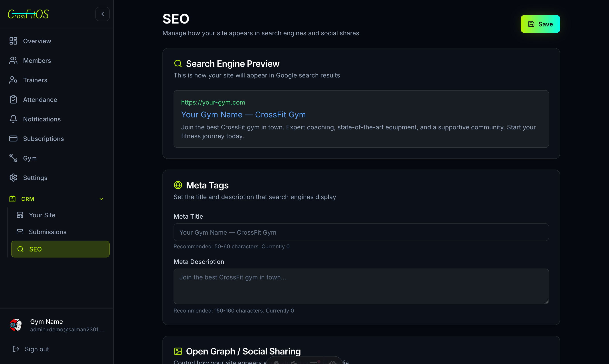Click the preview description text
The image size is (609, 364).
[x=358, y=131]
